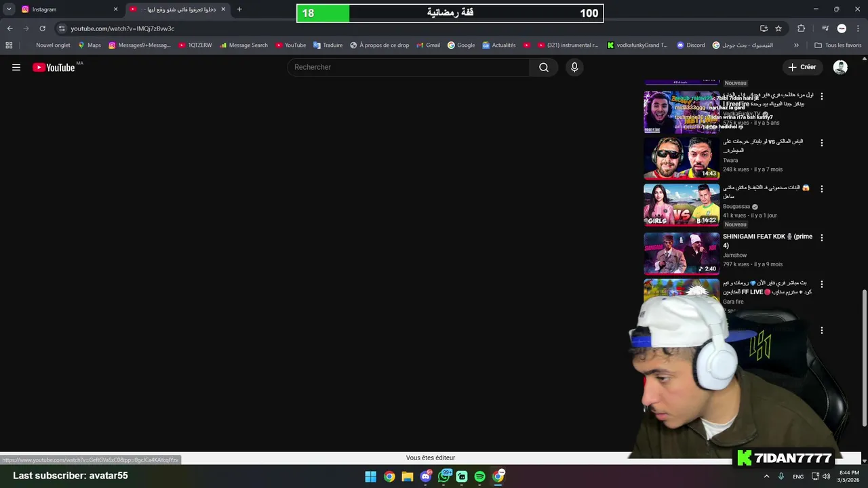Screen dimensions: 868x488
Task: Open options menu for the Bougassaa video
Action: 821,189
